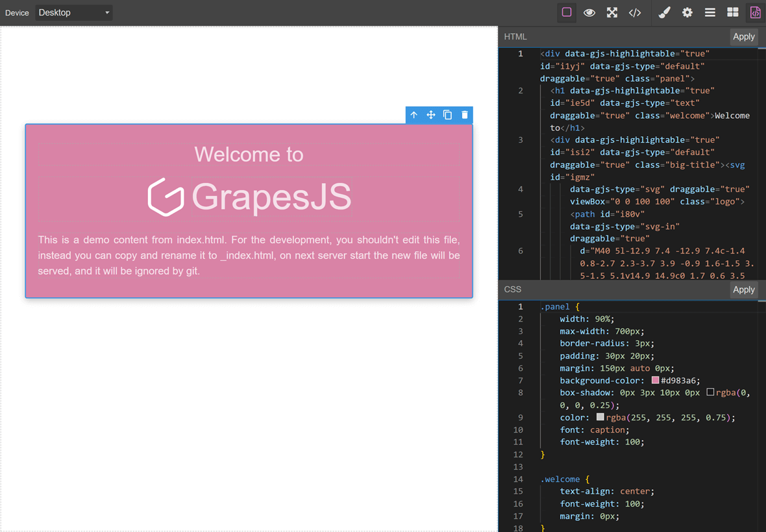Click the .welcome selector in CSS
The height and width of the screenshot is (532, 766).
pyautogui.click(x=560, y=479)
